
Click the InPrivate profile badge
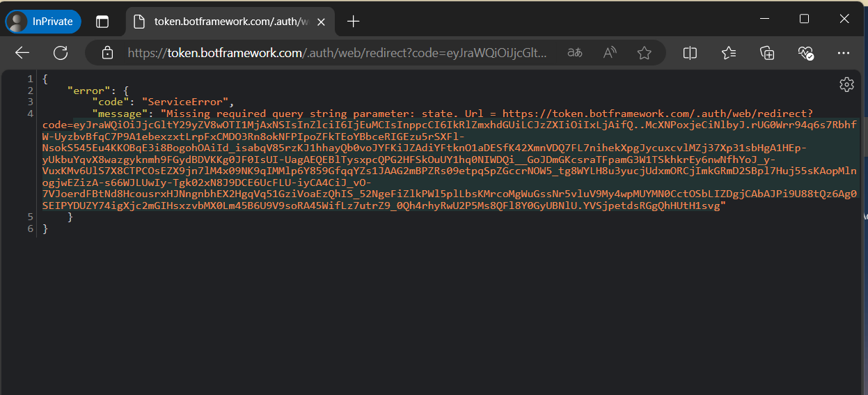tap(43, 22)
